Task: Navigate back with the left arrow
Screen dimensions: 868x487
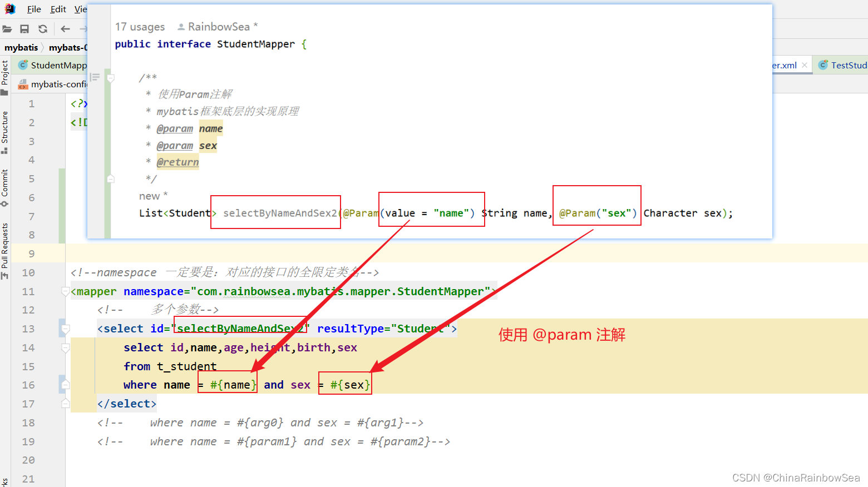Action: (x=65, y=29)
